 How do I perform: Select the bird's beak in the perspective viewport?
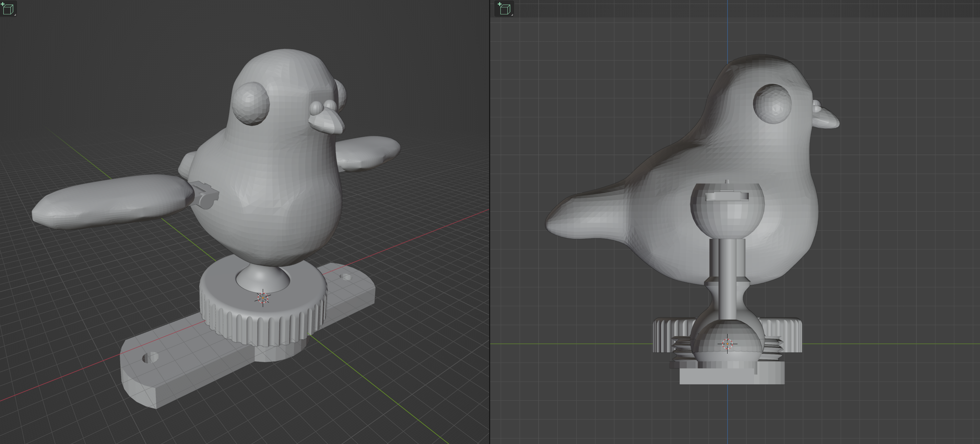pos(327,120)
